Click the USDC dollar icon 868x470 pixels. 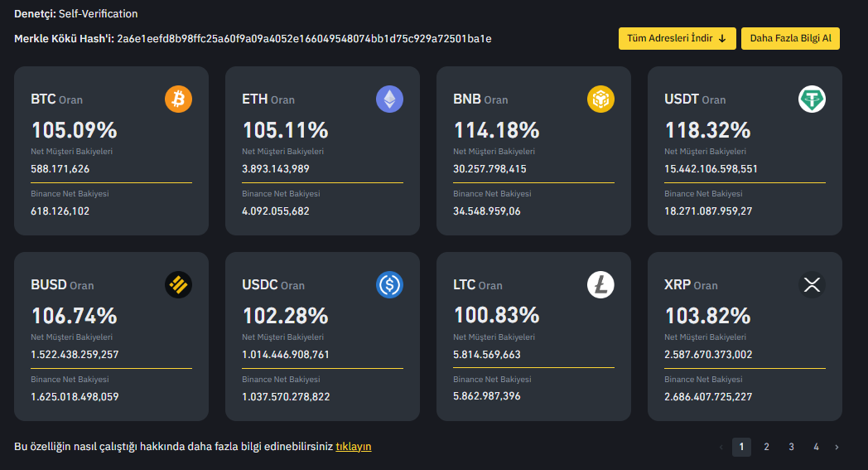[389, 285]
